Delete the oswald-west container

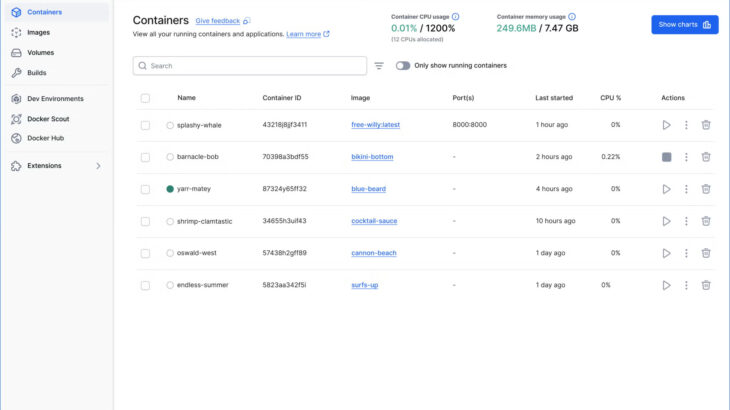tap(706, 254)
